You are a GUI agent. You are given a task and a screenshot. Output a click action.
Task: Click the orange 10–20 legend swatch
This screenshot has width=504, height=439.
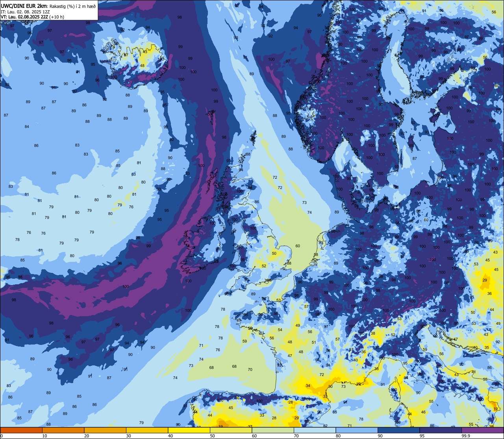pos(63,430)
